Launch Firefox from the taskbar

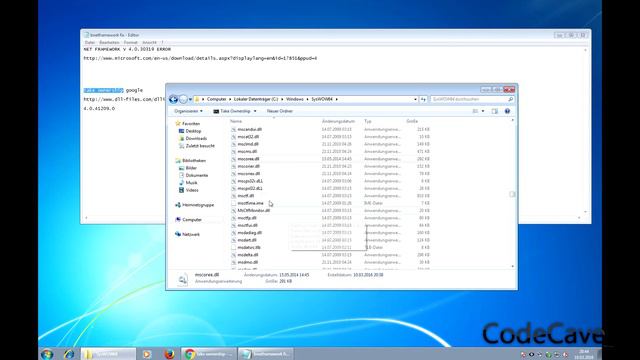click(x=169, y=354)
